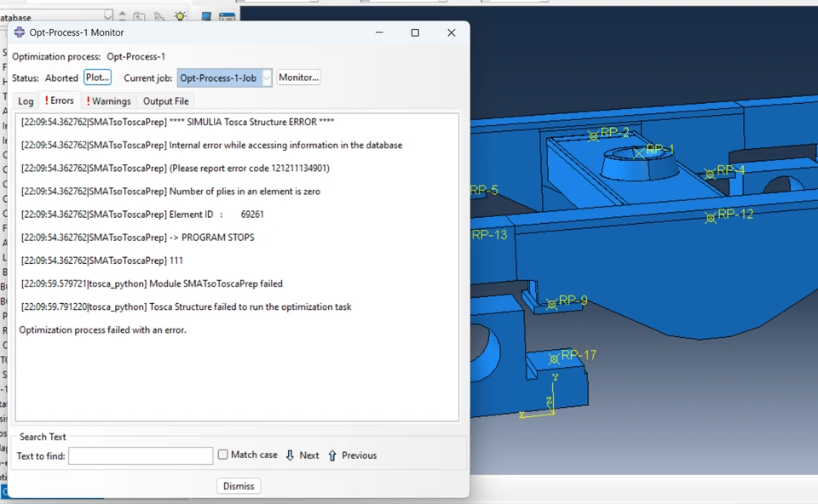Select reference point RP-13 in viewport
Screen dimensions: 818x504
point(489,235)
